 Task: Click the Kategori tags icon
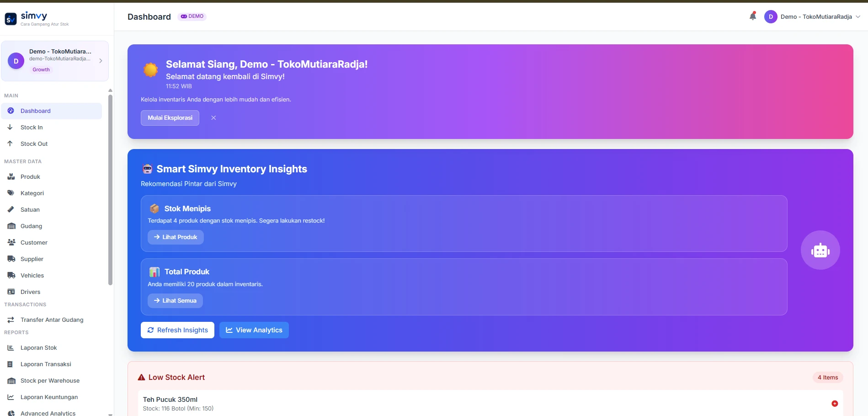coord(11,193)
